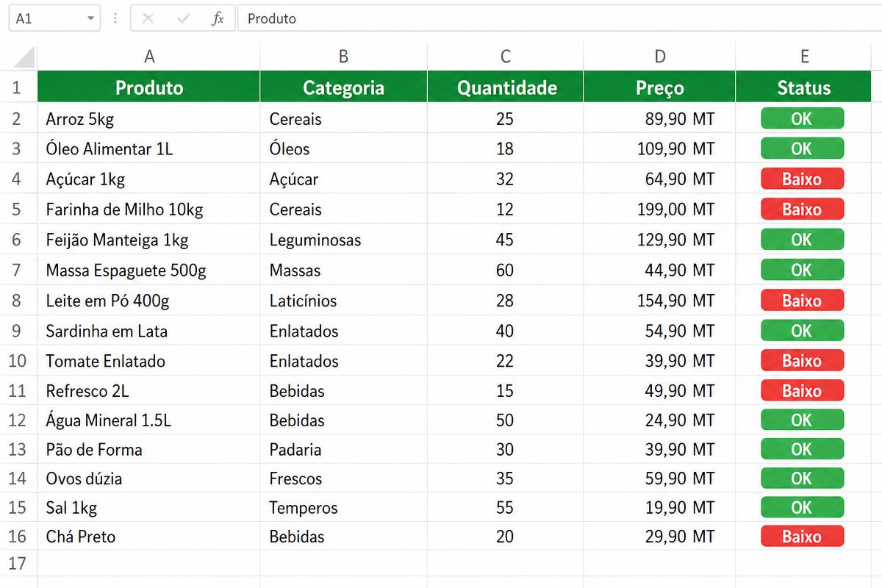
Task: Select column B header
Action: [343, 57]
